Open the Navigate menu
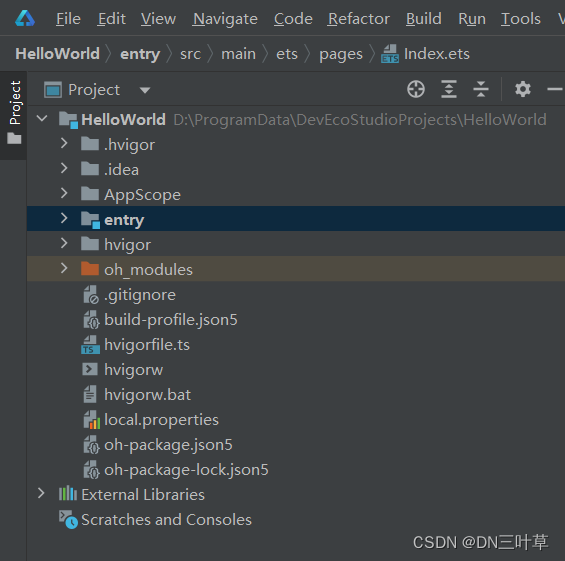 coord(225,19)
